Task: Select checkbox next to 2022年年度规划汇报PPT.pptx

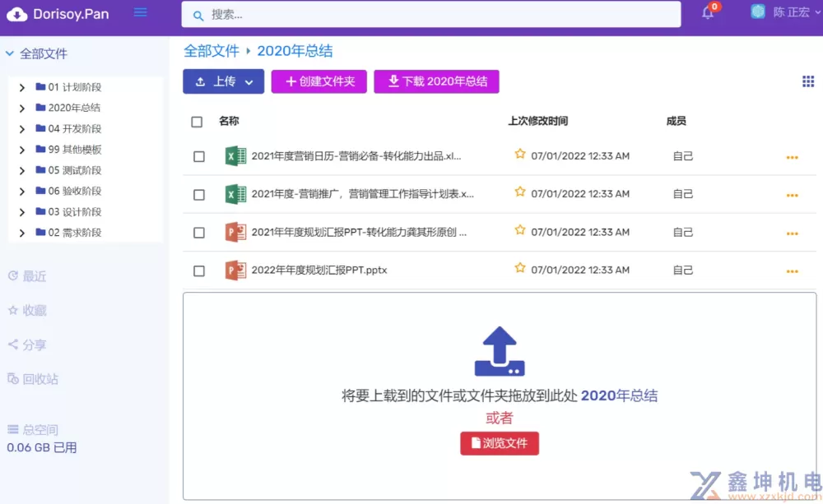Action: [199, 271]
